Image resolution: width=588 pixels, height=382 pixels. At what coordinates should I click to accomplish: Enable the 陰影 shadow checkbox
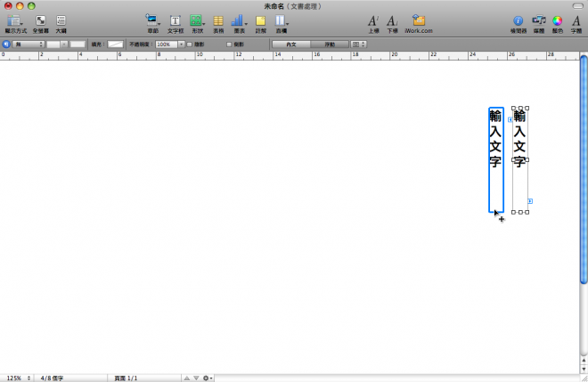pos(189,44)
